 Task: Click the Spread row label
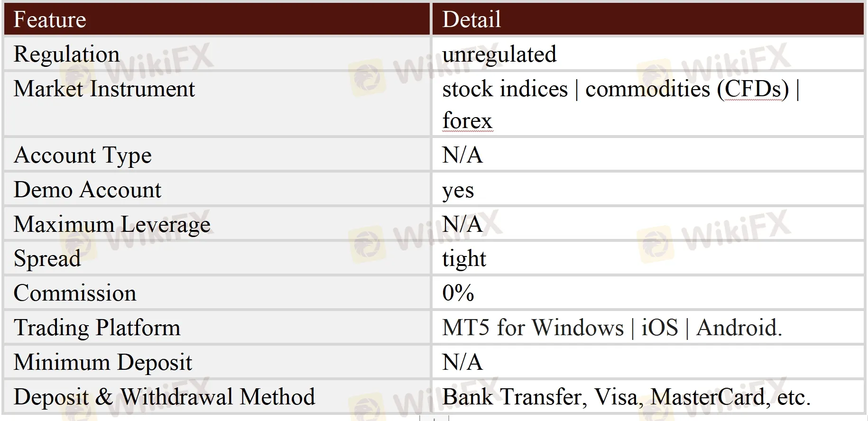click(47, 259)
